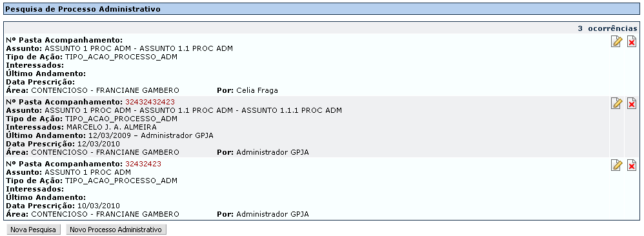Click subject line ending in ASSUNTO 1.1.1 PROC ADM
Screen dimensions: 644x236
pyautogui.click(x=193, y=110)
